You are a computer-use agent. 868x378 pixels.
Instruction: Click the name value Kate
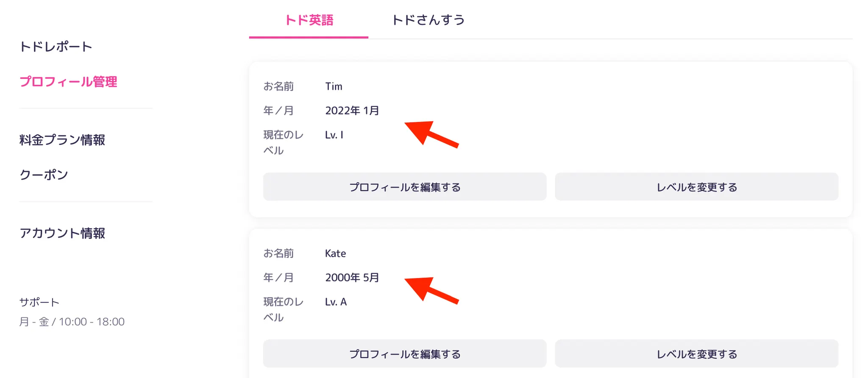[335, 253]
